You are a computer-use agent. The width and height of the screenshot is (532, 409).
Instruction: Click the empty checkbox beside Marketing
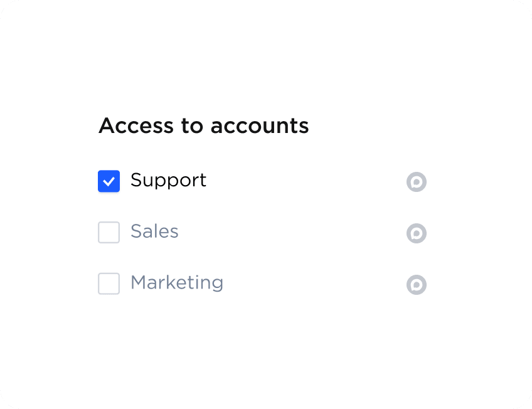coord(109,284)
